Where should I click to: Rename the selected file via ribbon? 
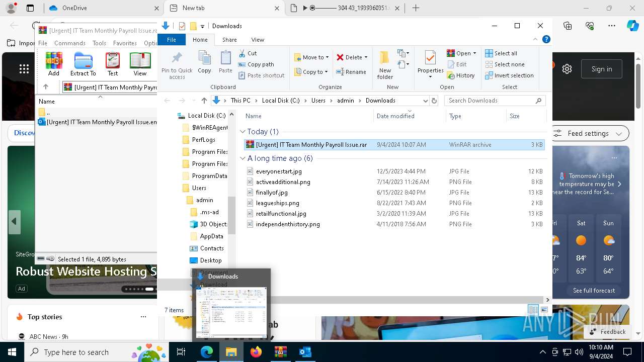pos(351,72)
